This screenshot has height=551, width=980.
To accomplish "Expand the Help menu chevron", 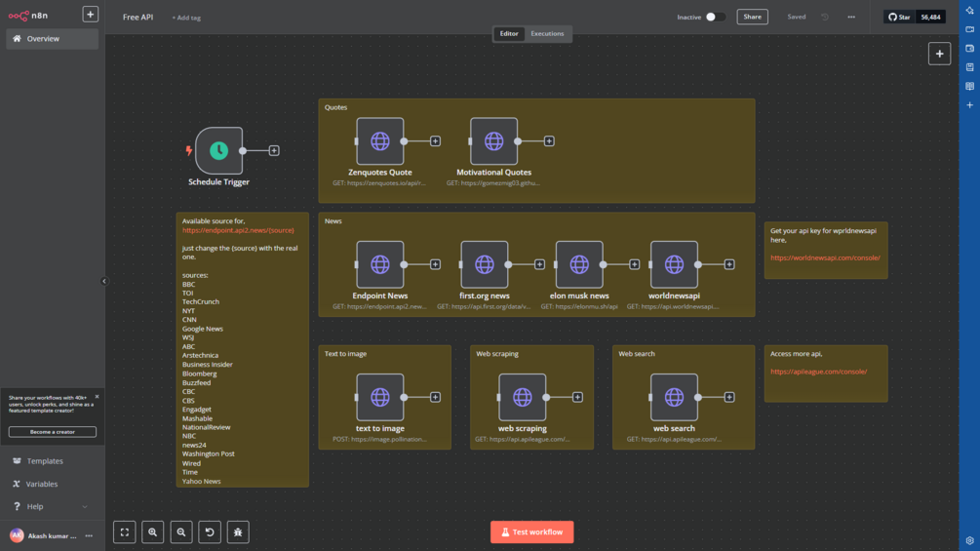I will point(85,507).
